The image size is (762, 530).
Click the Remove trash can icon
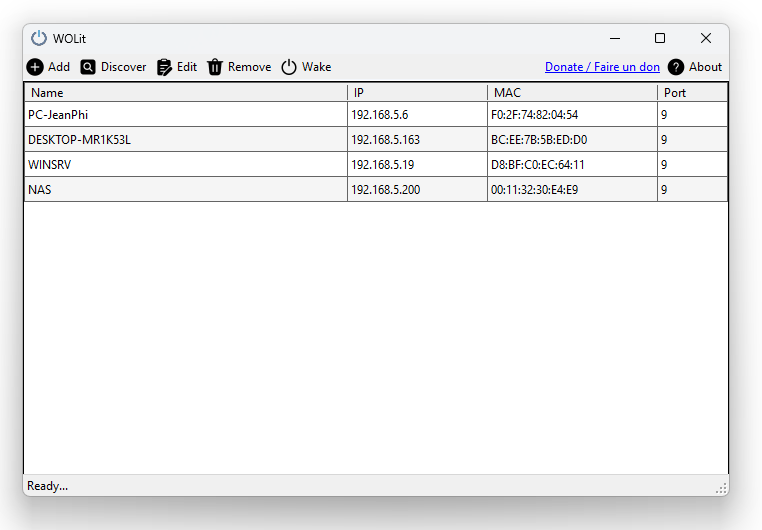pos(215,67)
